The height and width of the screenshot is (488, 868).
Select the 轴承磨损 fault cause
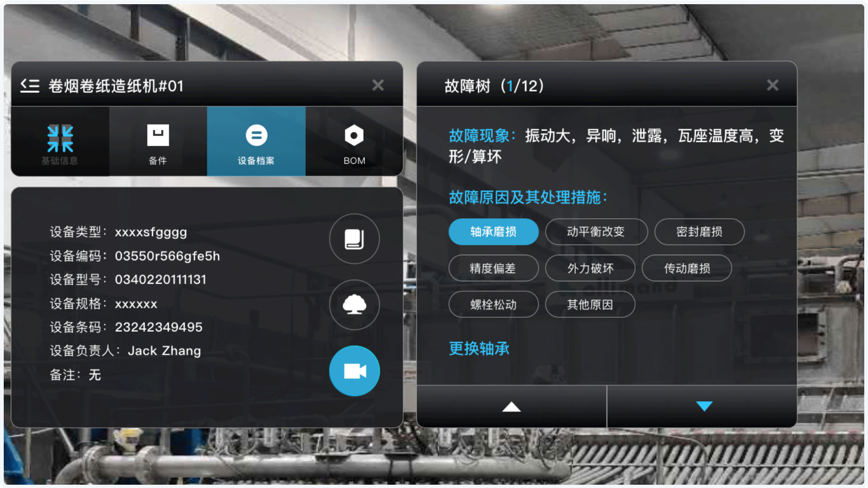[x=494, y=232]
